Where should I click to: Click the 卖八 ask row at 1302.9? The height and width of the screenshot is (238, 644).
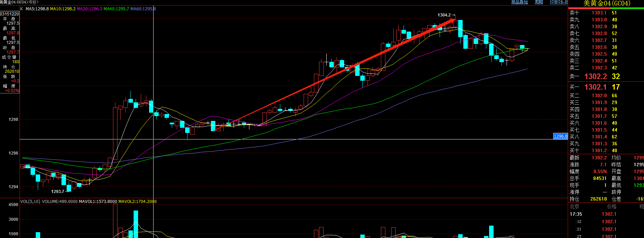coord(606,26)
